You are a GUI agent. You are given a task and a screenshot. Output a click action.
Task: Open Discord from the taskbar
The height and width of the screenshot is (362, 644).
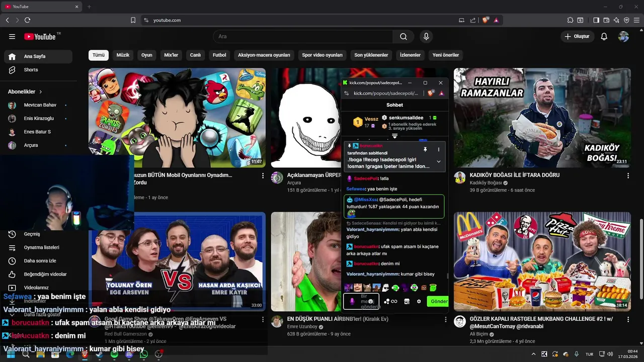129,354
